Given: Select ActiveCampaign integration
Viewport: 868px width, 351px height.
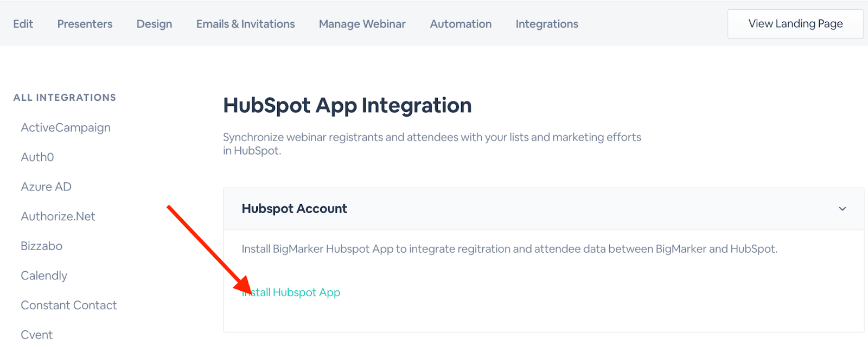Looking at the screenshot, I should [66, 127].
